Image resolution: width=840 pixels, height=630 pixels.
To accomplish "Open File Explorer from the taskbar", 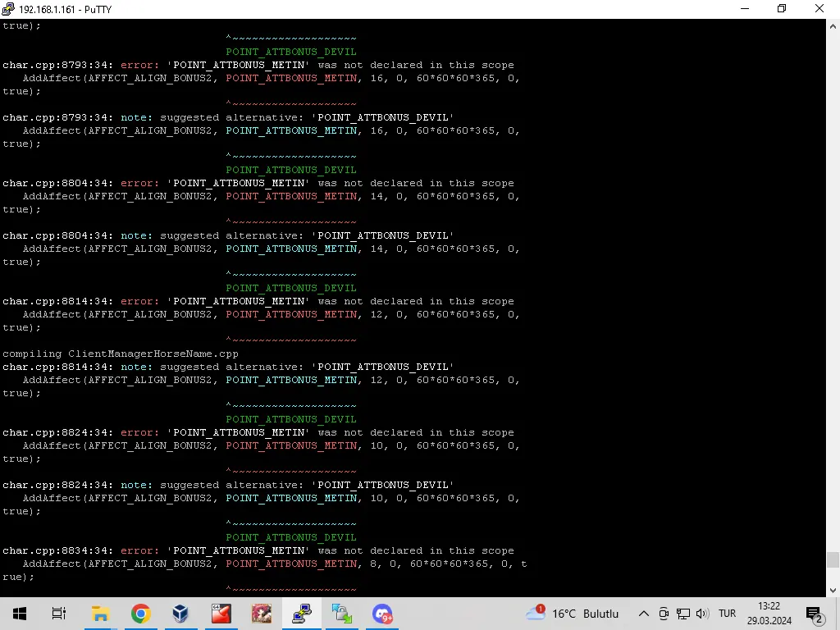I will coord(100,614).
